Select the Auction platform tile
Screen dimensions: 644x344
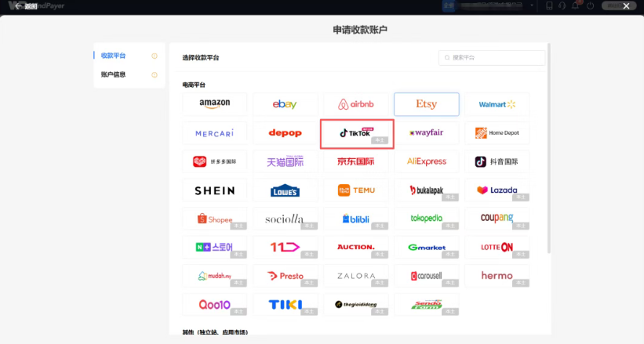click(355, 247)
